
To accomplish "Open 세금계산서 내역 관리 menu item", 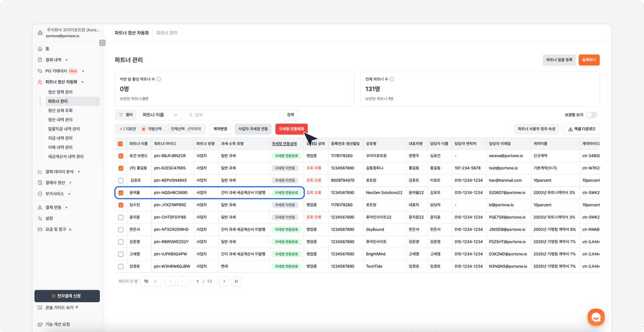I will tap(65, 157).
